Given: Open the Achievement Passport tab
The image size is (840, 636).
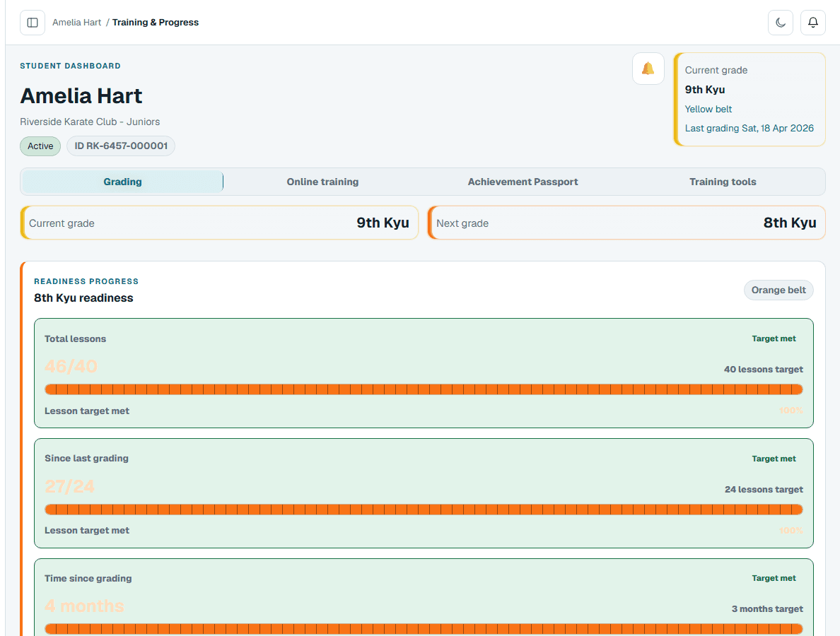Looking at the screenshot, I should tap(523, 182).
